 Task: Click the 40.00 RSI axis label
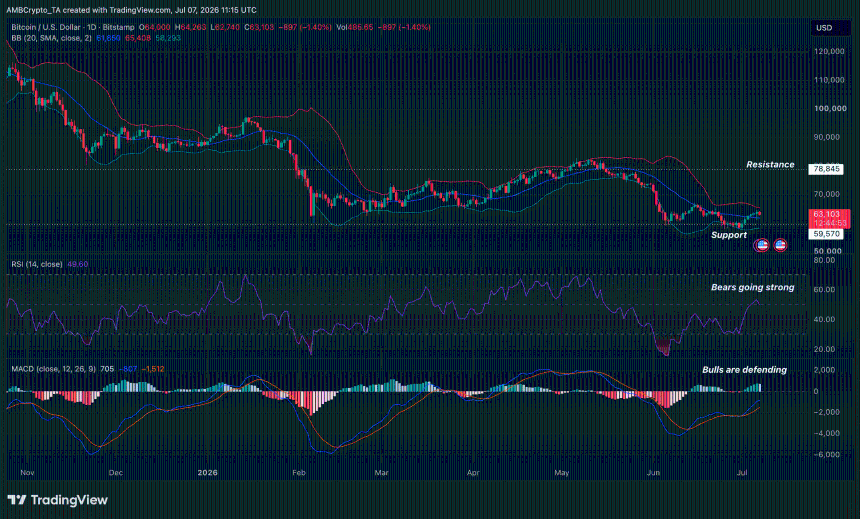click(x=825, y=319)
